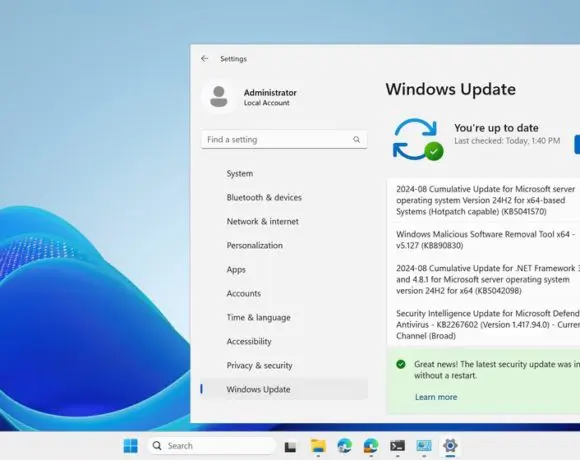Click the Administrator account name
The image size is (580, 460).
tap(270, 92)
